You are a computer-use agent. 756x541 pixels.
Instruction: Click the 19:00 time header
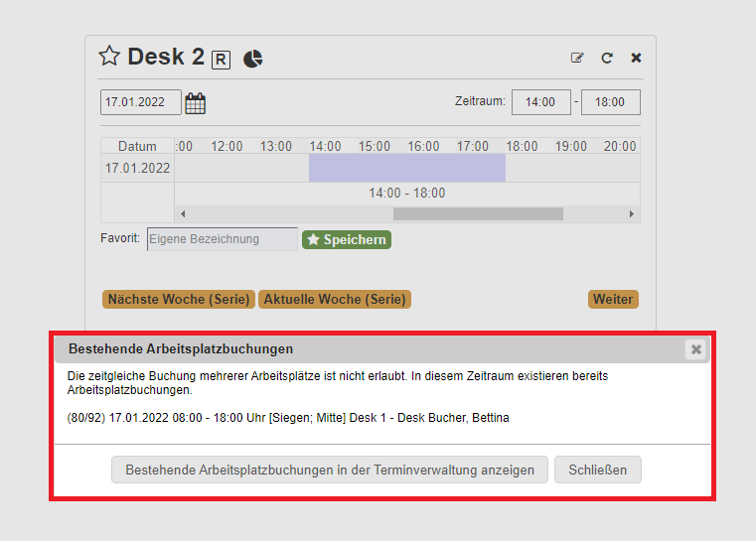(x=571, y=146)
